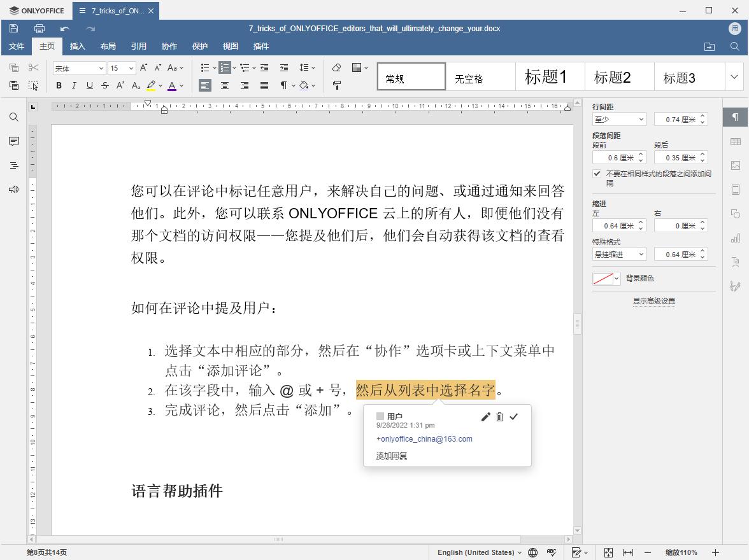Viewport: 749px width, 560px height.
Task: Toggle bold formatting on the toolbar
Action: (59, 85)
